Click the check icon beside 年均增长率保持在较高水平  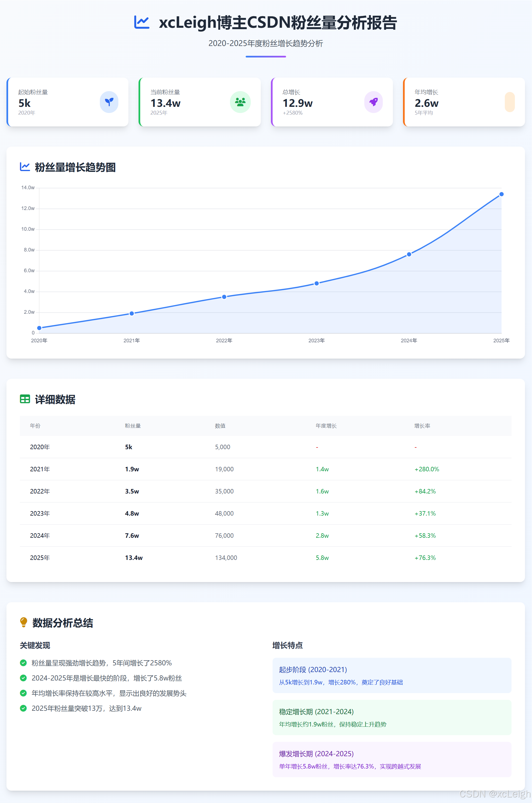point(23,693)
